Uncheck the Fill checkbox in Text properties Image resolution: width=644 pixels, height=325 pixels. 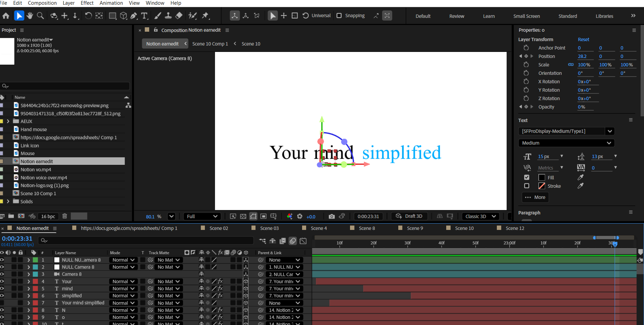527,177
